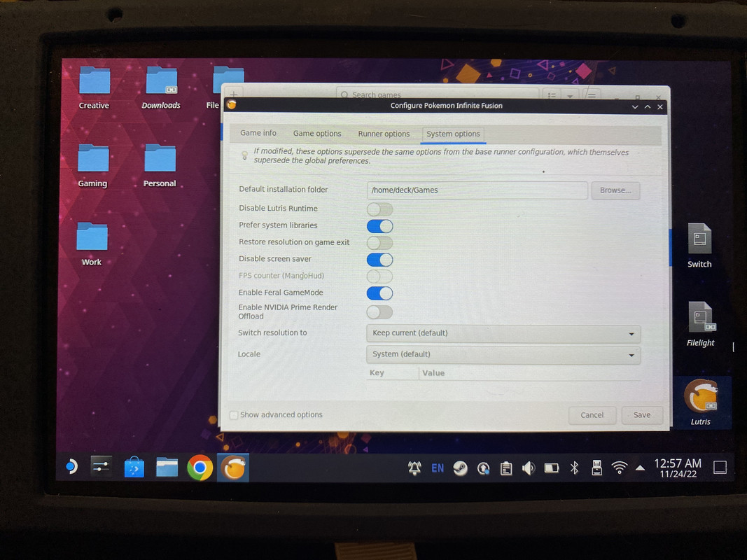This screenshot has height=560, width=747.
Task: Switch to Game info tab
Action: (x=258, y=133)
